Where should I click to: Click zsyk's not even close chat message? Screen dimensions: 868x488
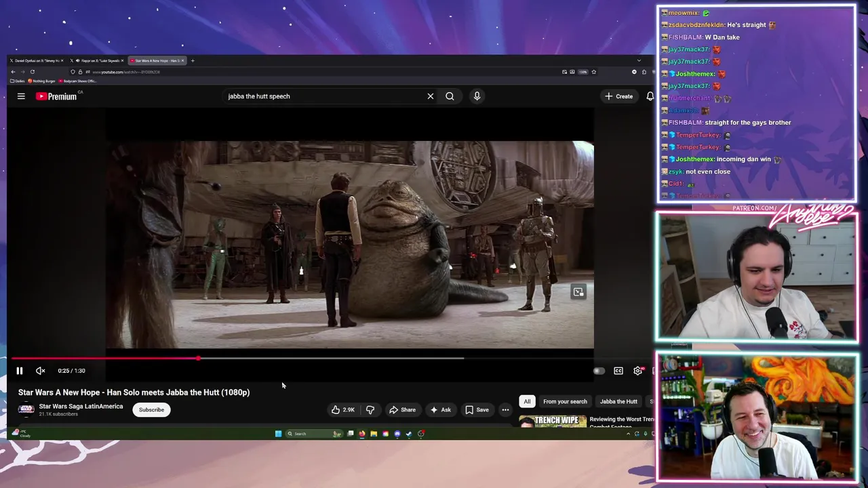click(x=696, y=171)
